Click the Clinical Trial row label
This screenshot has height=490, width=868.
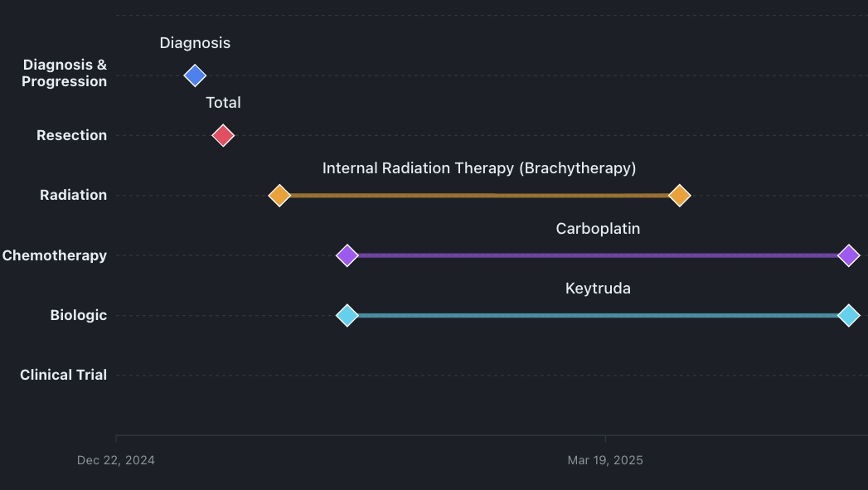(x=63, y=375)
